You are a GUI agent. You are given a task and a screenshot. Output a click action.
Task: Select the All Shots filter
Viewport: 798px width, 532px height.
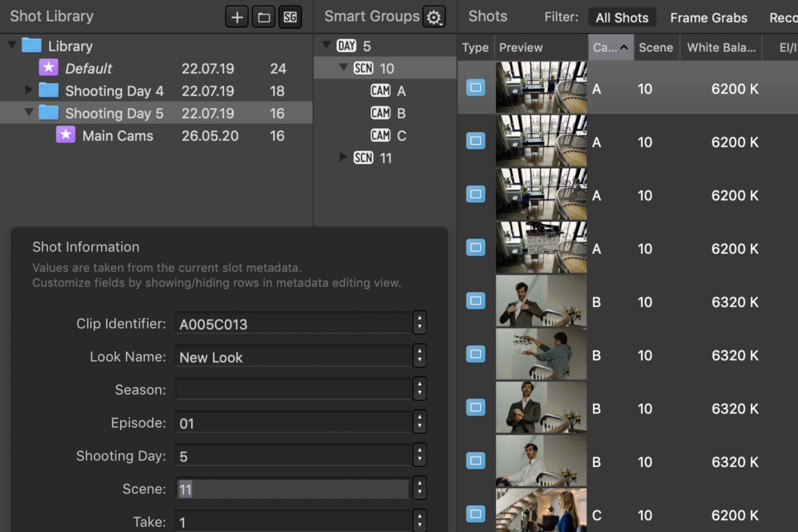point(622,17)
